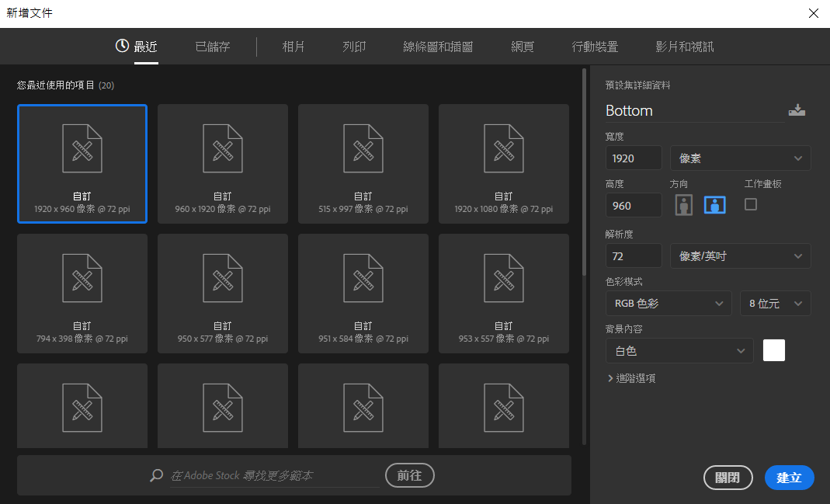Click the 高度 height field 960

point(634,206)
